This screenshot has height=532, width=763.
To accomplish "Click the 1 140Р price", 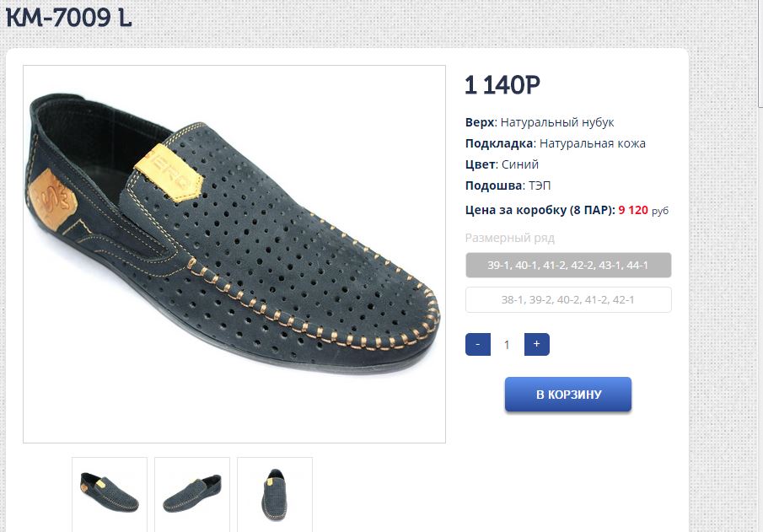I will click(x=502, y=85).
